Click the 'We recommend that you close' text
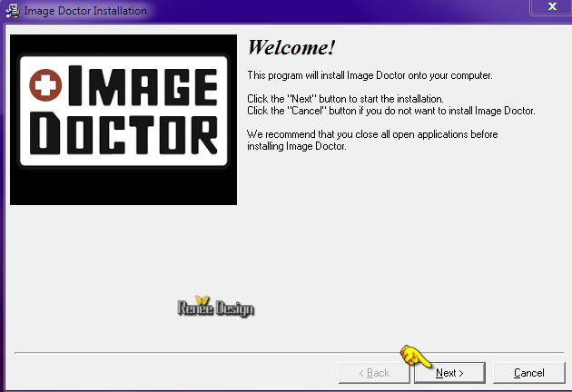The width and height of the screenshot is (572, 392). click(372, 140)
